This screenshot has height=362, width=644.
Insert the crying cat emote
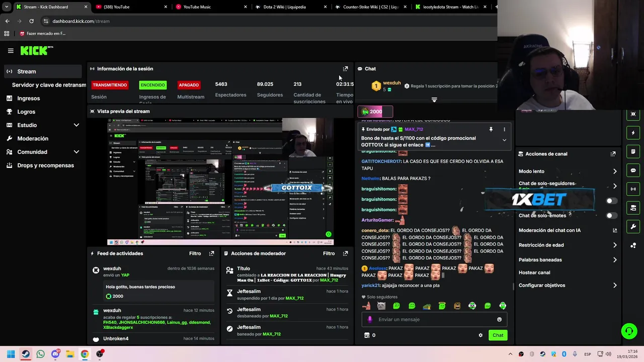pos(381,306)
